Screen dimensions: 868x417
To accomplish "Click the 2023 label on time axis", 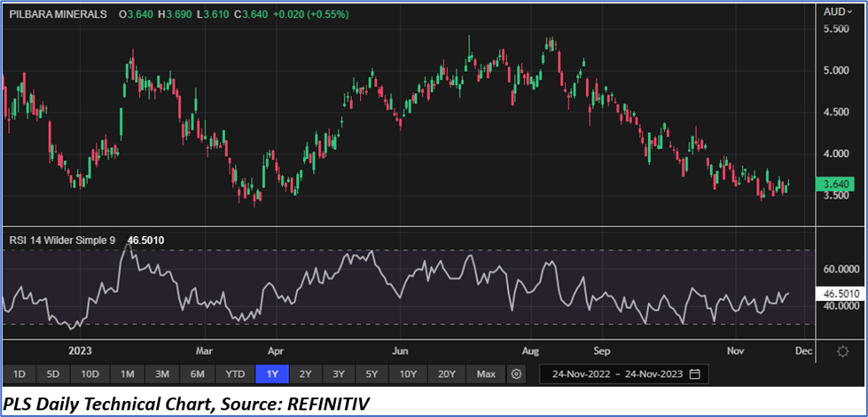I will [x=81, y=351].
